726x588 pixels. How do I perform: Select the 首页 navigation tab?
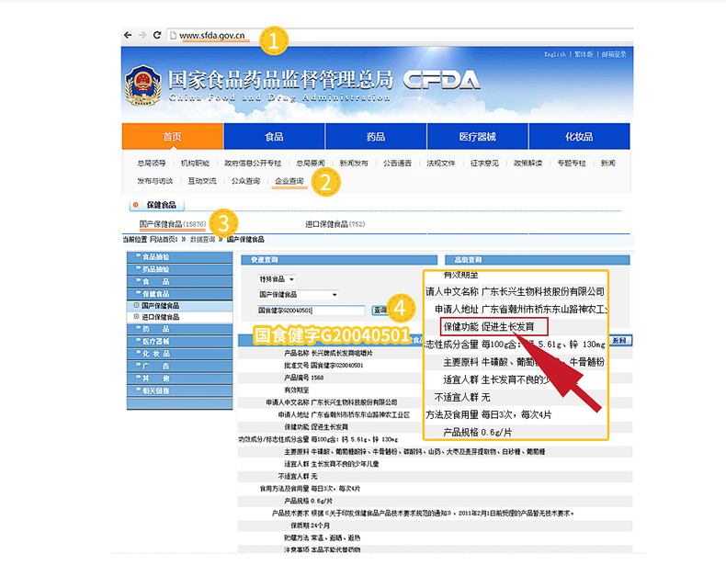pos(172,136)
